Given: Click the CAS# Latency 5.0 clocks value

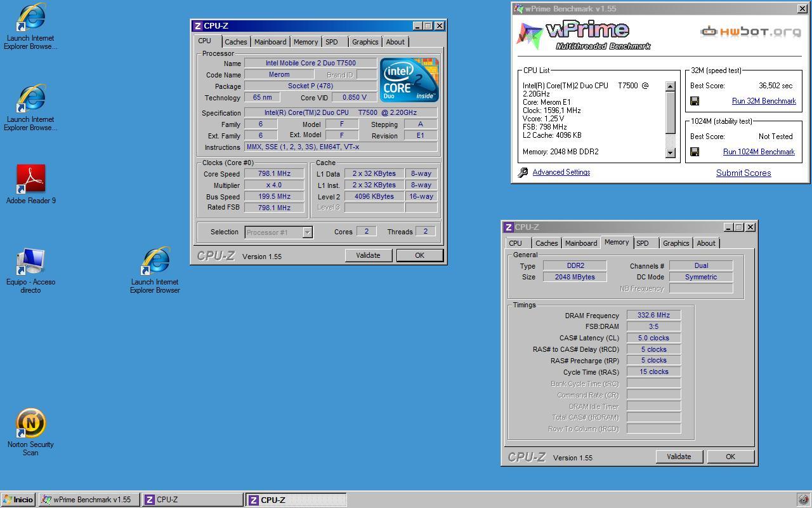Looking at the screenshot, I should click(653, 338).
